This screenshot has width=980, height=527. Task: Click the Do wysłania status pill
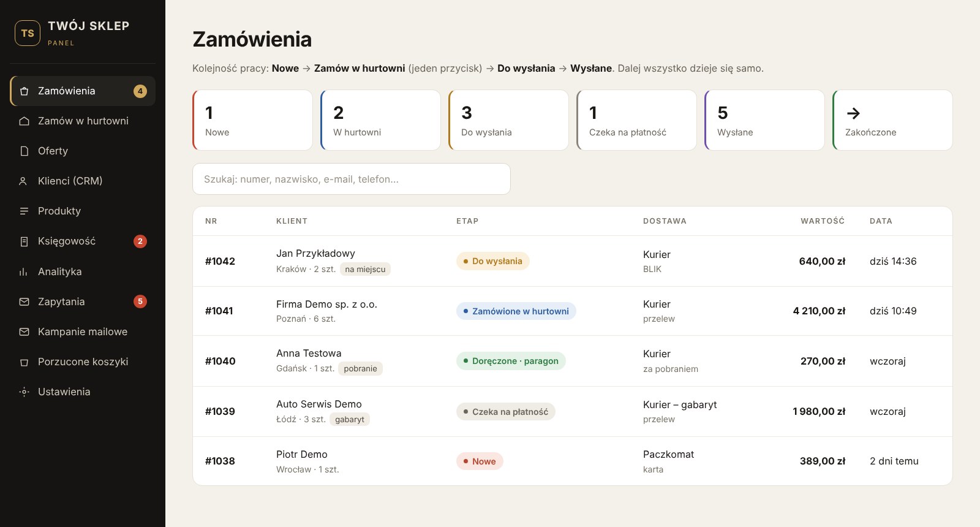coord(492,261)
